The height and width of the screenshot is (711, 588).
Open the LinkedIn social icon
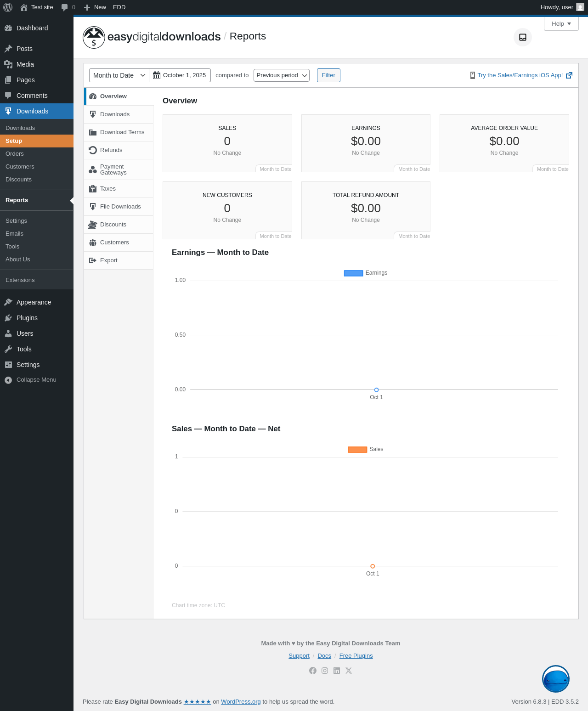coord(337,671)
